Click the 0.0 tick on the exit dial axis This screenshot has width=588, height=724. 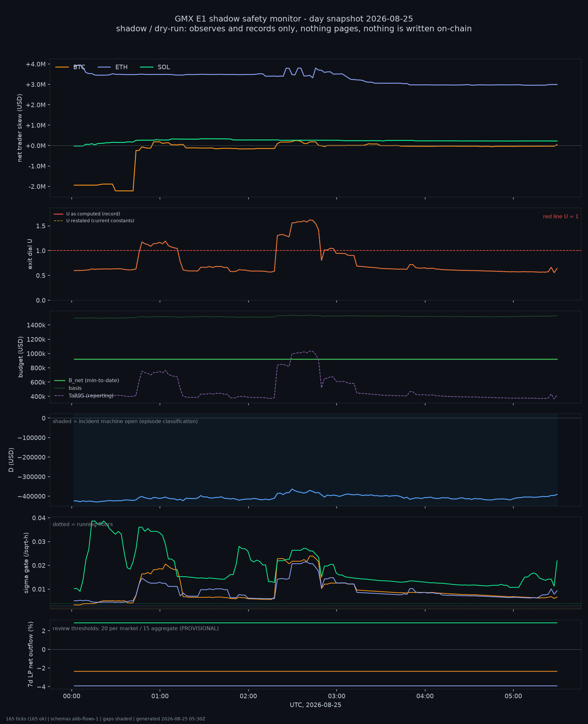(40, 301)
